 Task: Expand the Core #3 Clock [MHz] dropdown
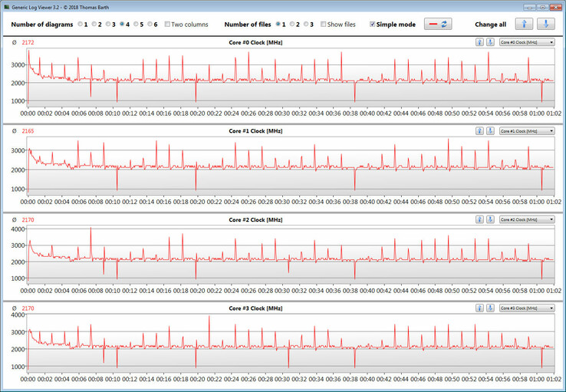[526, 308]
